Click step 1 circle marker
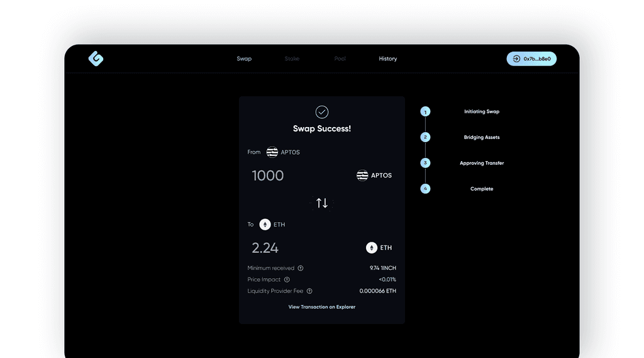Screen dimensions: 644x358 click(x=425, y=112)
